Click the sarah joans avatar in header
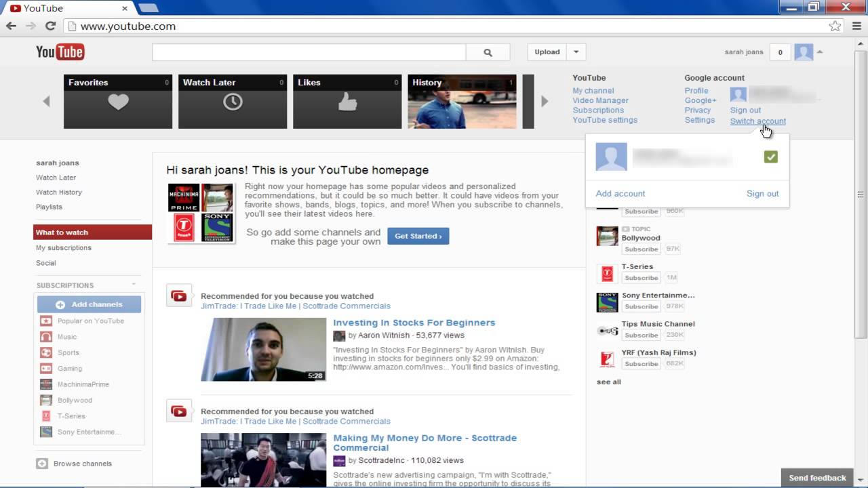The height and width of the screenshot is (488, 868). click(804, 52)
